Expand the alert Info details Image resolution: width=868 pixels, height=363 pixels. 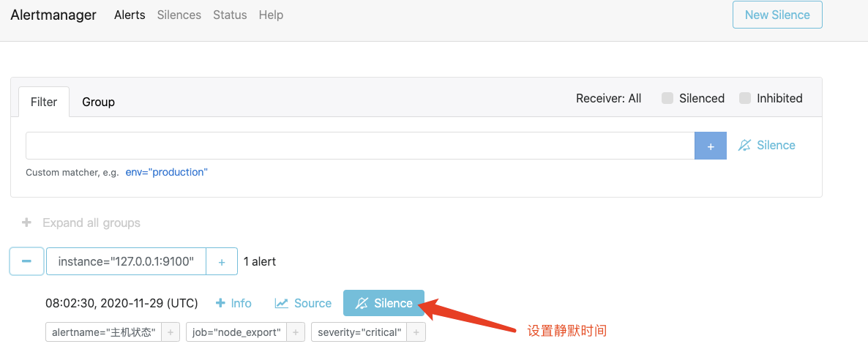tap(233, 303)
